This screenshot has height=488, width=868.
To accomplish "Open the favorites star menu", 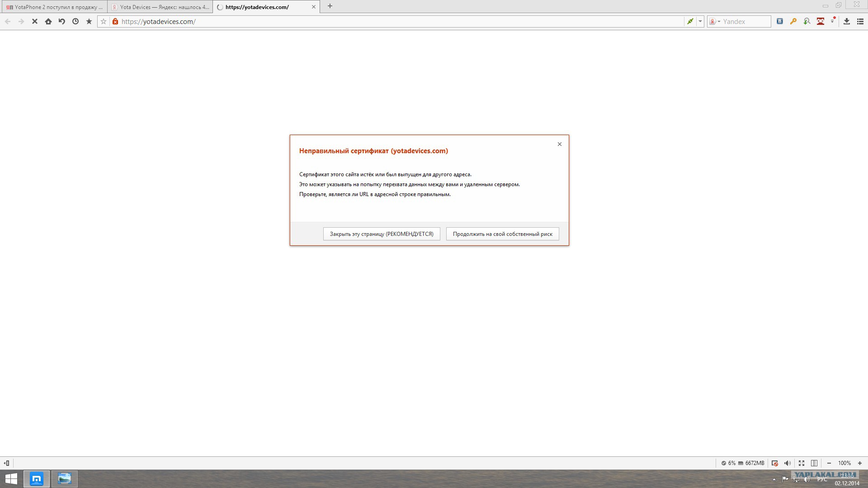I will click(x=89, y=21).
